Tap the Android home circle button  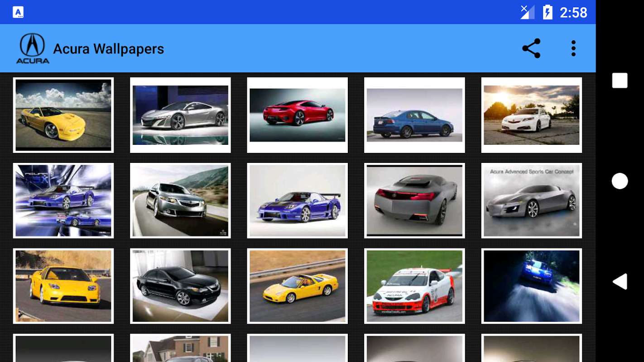(x=620, y=181)
